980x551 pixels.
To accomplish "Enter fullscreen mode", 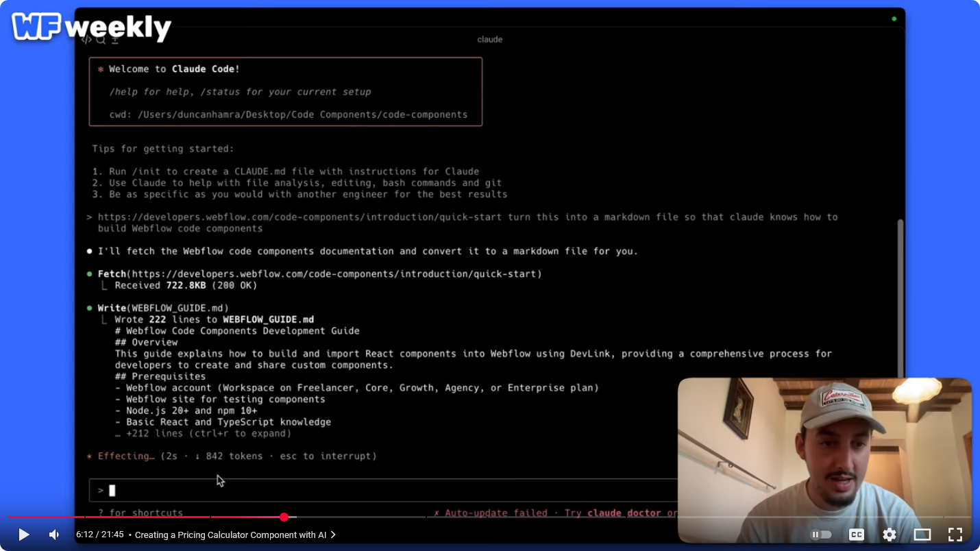I will [x=955, y=535].
